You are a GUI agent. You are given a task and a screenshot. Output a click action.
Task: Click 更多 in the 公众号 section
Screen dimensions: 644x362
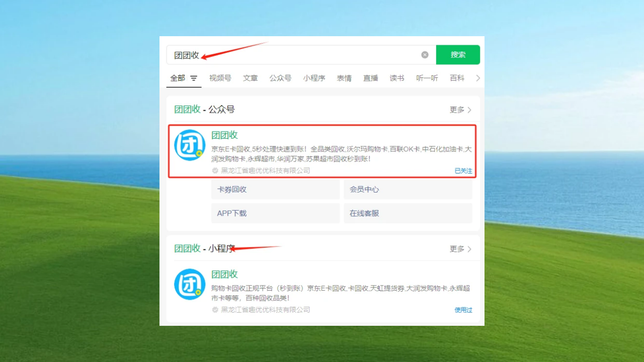coord(460,110)
